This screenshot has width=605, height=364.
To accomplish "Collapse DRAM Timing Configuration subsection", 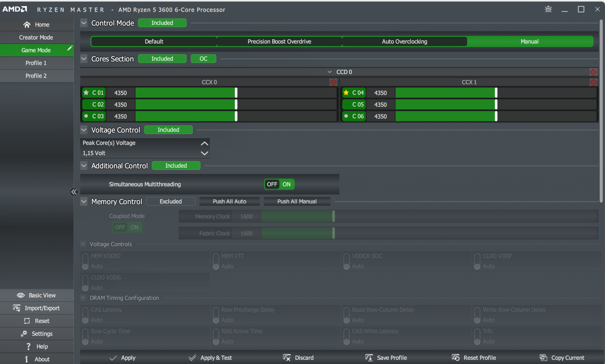I will coord(83,298).
